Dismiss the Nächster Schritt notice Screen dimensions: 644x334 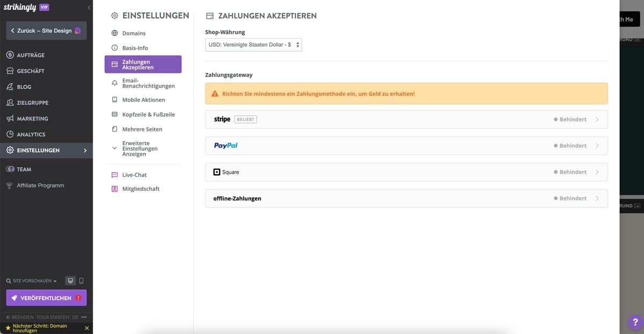click(x=87, y=328)
